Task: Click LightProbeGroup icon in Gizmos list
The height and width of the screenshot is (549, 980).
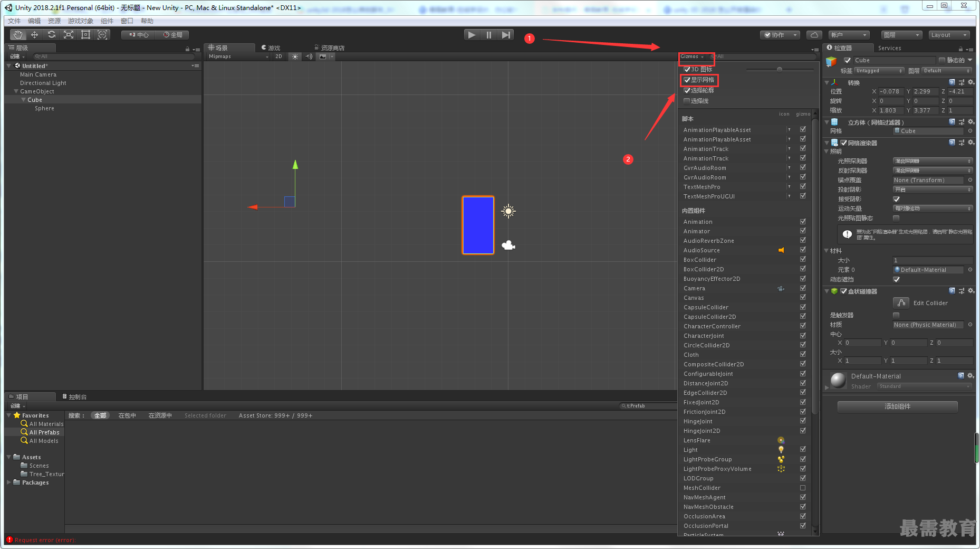Action: click(781, 459)
